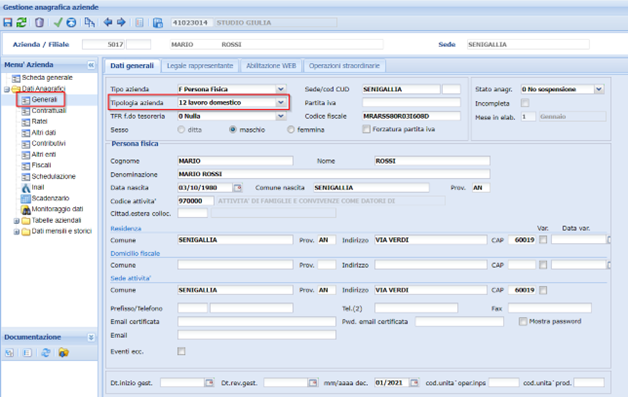
Task: Go to next record with right arrow
Action: [121, 22]
